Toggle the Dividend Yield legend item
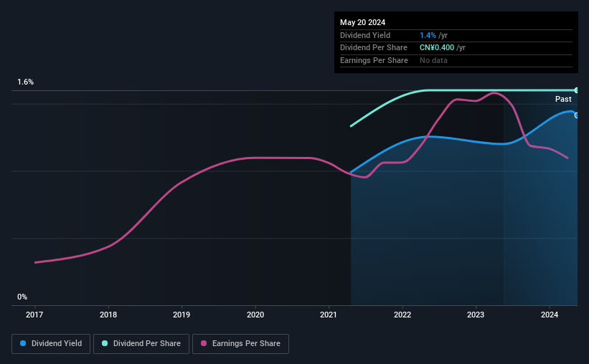 pos(51,344)
